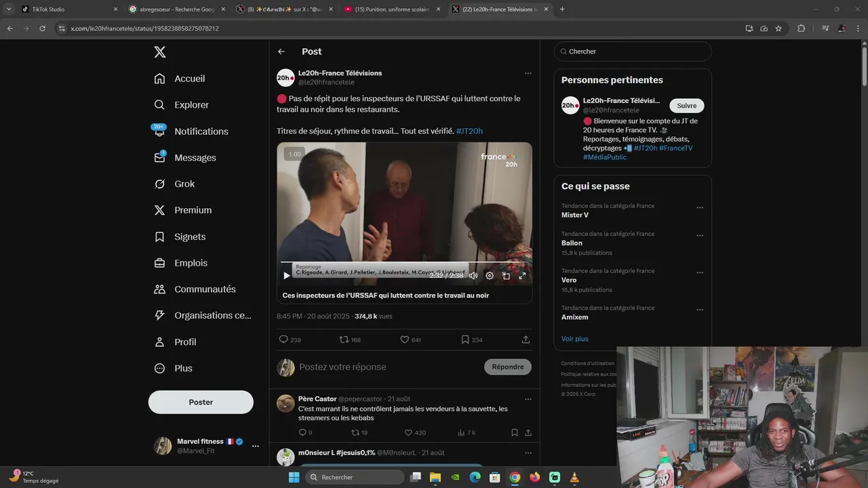Like Père Castor comment (430)
The height and width of the screenshot is (488, 868).
[x=414, y=432]
